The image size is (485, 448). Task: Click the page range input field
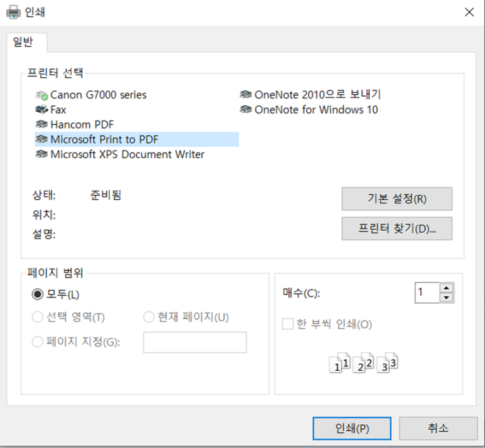pos(195,342)
